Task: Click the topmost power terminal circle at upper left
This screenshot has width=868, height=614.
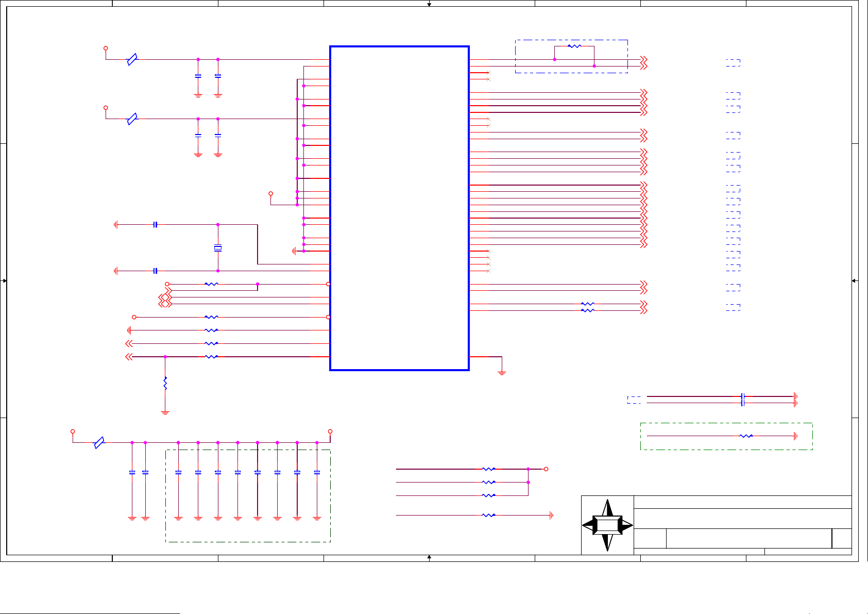Action: click(106, 48)
